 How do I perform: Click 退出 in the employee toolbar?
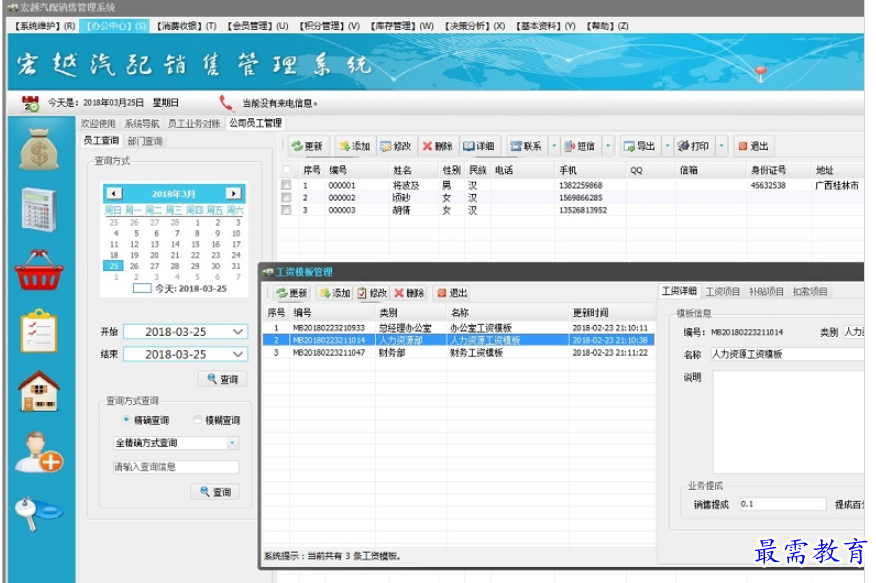tap(753, 146)
